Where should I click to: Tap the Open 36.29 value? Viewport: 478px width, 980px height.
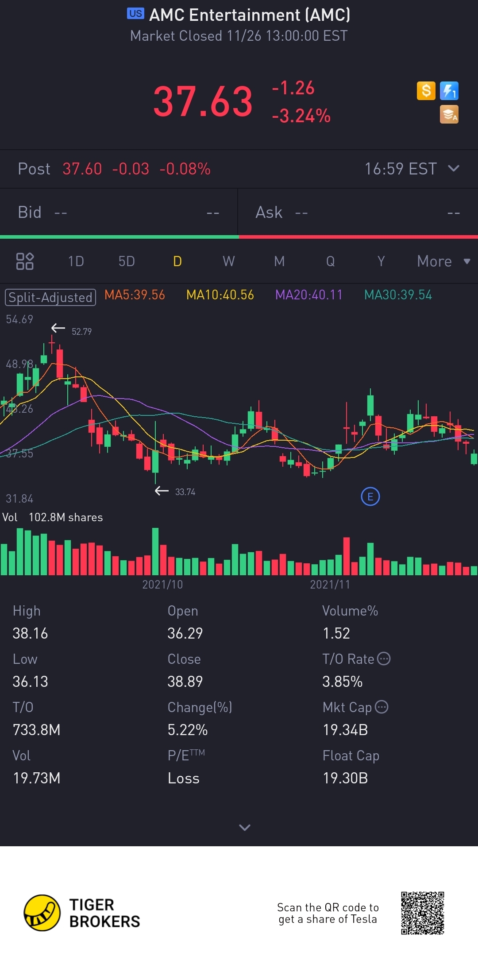coord(185,633)
